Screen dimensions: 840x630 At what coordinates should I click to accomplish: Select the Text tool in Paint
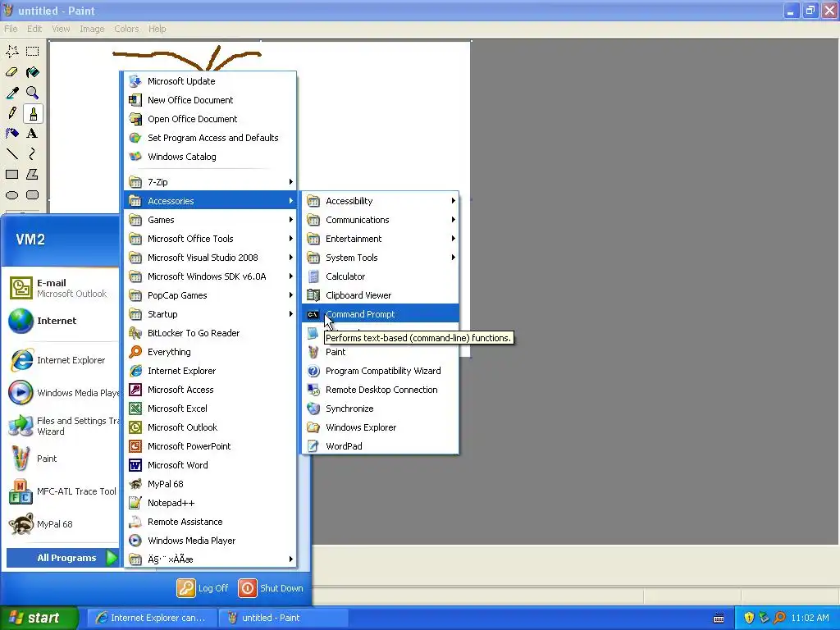[x=33, y=134]
